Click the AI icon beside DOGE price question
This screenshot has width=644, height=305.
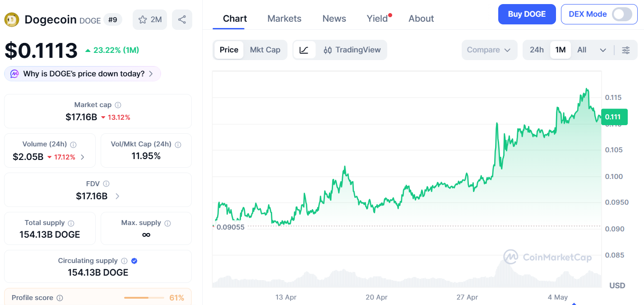14,74
